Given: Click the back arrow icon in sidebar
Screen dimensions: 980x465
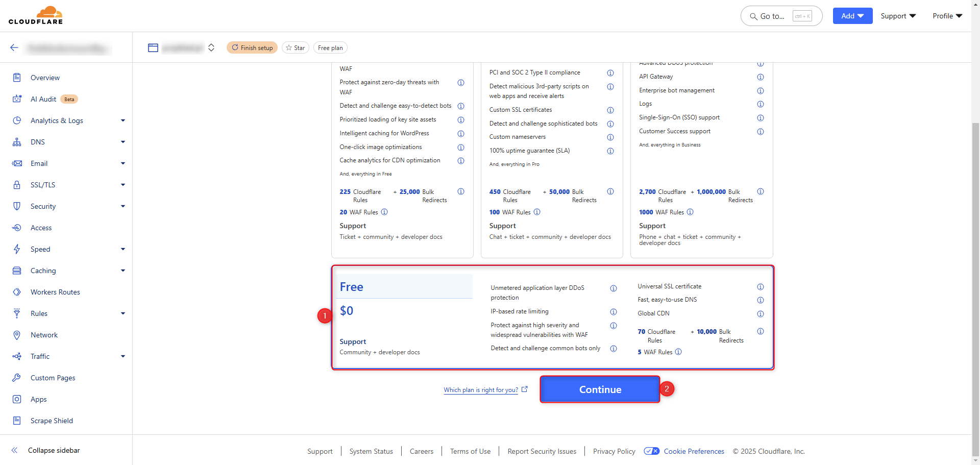Looking at the screenshot, I should coord(14,47).
